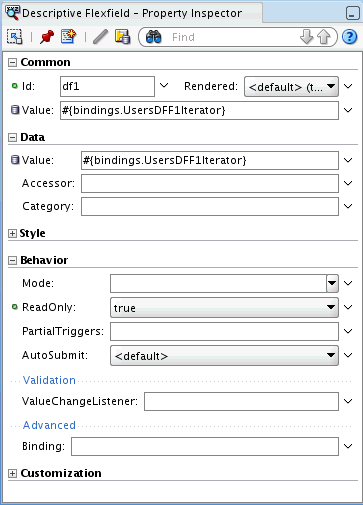Open property menu chevron for Common Value
The image size is (363, 505).
(348, 110)
